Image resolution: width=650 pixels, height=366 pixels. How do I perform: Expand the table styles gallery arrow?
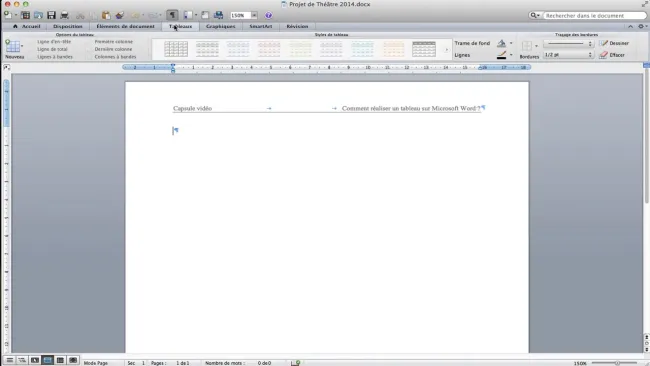(446, 50)
